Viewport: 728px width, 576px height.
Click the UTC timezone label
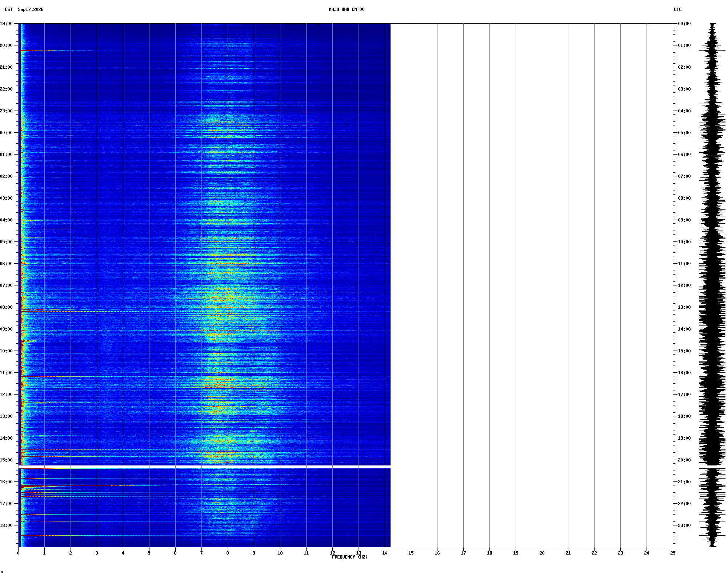pos(677,9)
